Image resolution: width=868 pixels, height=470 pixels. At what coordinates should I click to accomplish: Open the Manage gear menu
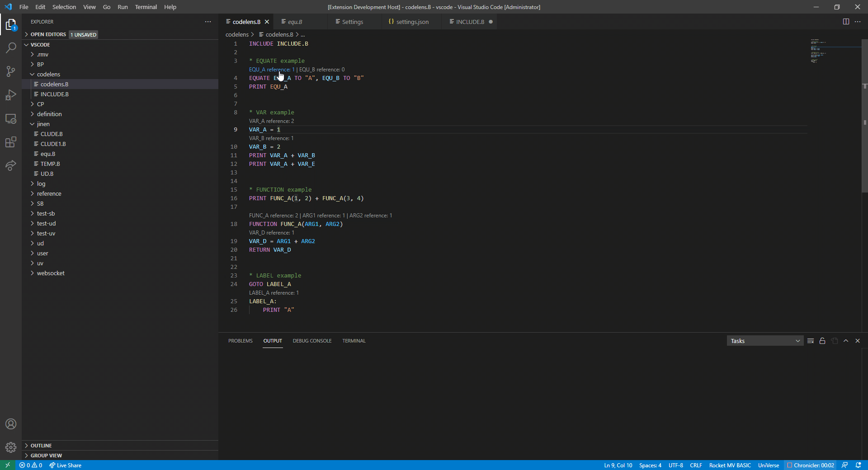tap(10, 447)
